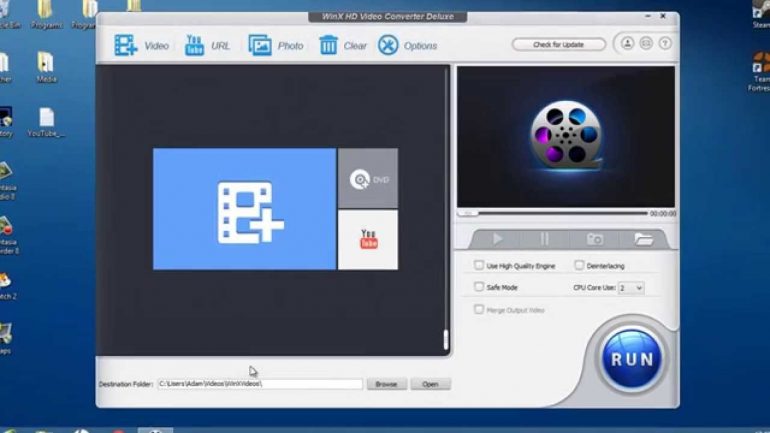770x433 pixels.
Task: Select the YouTube_ file on the desktop
Action: point(46,123)
